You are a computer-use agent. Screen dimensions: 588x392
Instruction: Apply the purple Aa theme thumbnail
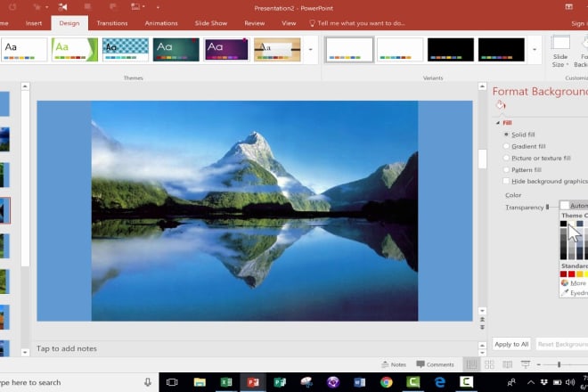click(x=226, y=50)
